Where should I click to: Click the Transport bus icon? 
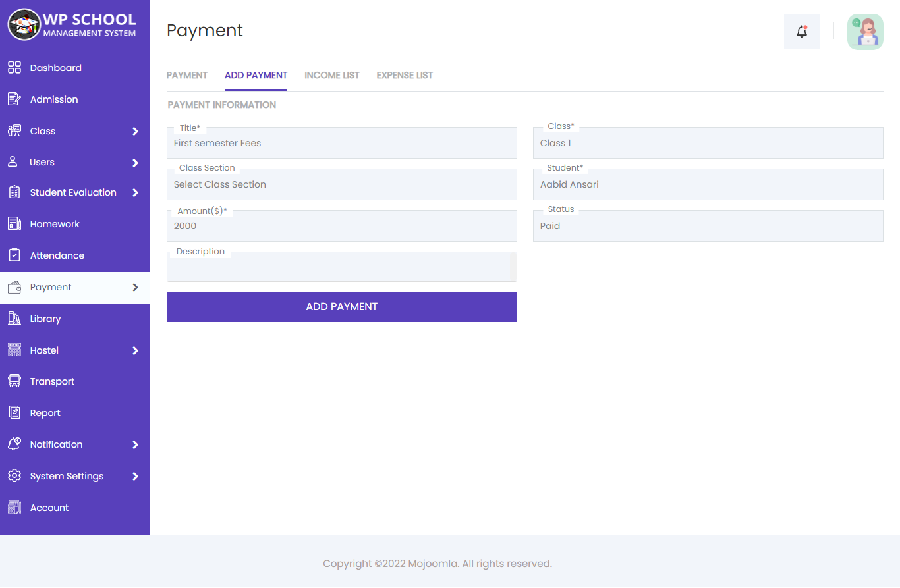pos(14,381)
